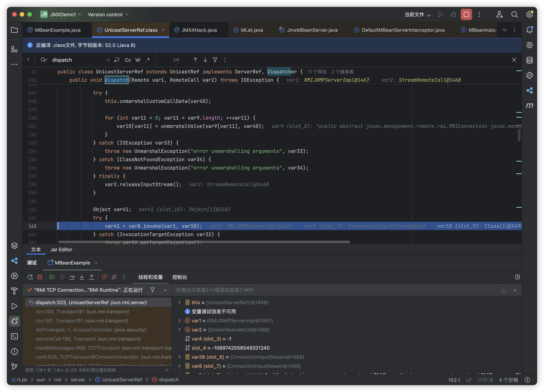
Task: Click the Rerun debug session icon
Action: (30, 277)
